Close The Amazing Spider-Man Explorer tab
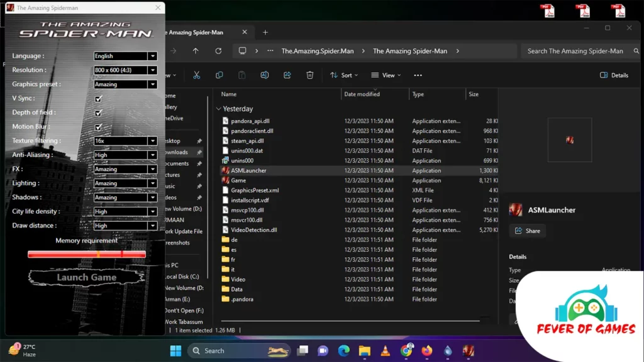 point(245,32)
